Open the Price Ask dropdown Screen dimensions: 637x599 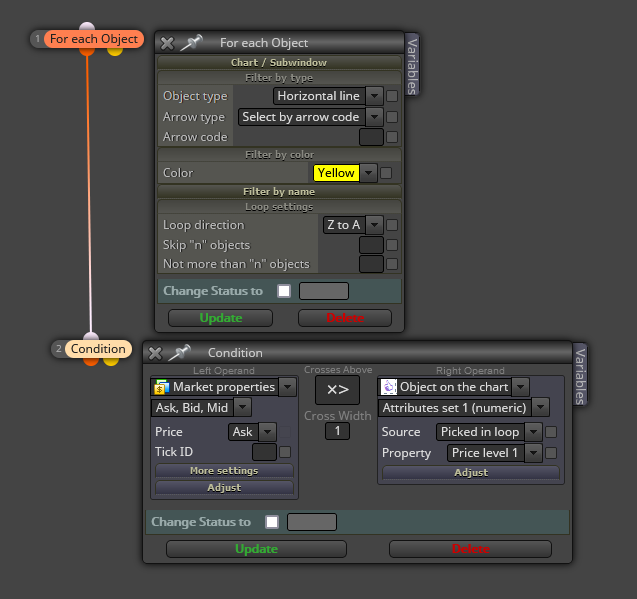(268, 432)
